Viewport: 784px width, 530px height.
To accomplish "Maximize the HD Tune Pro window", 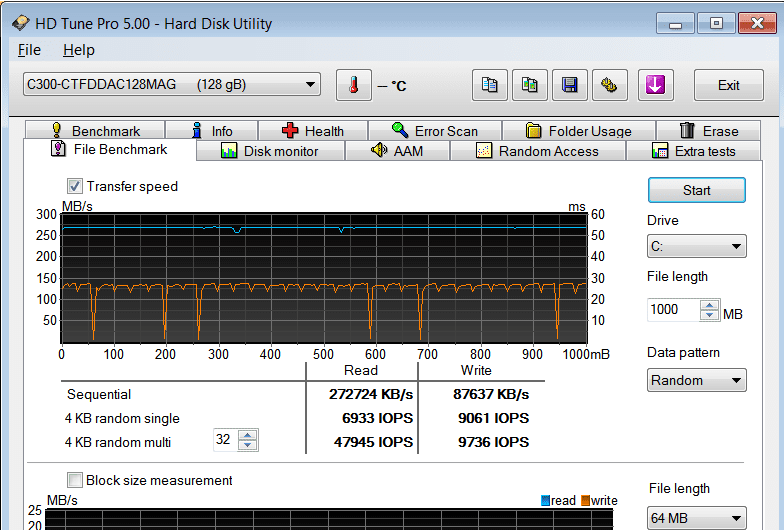I will [x=716, y=23].
